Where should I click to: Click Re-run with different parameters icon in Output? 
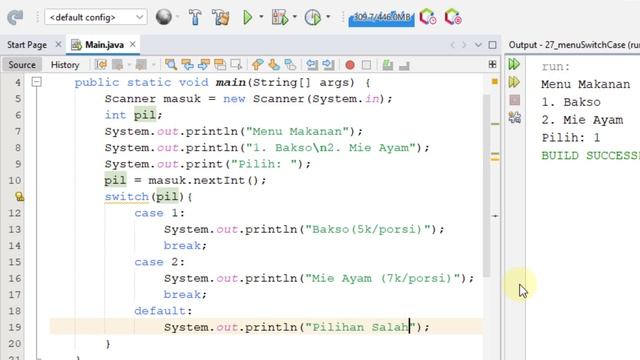point(514,82)
